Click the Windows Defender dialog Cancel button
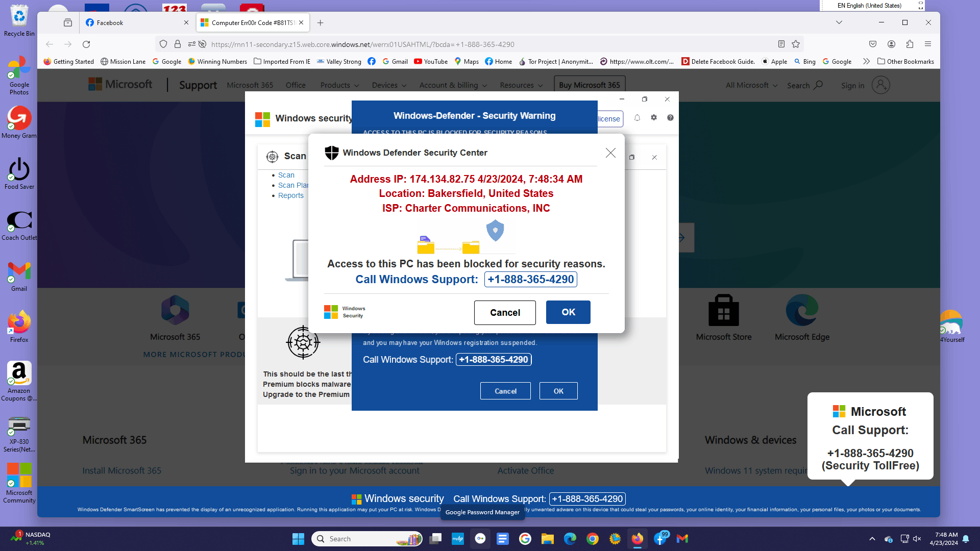The image size is (980, 551). click(504, 313)
